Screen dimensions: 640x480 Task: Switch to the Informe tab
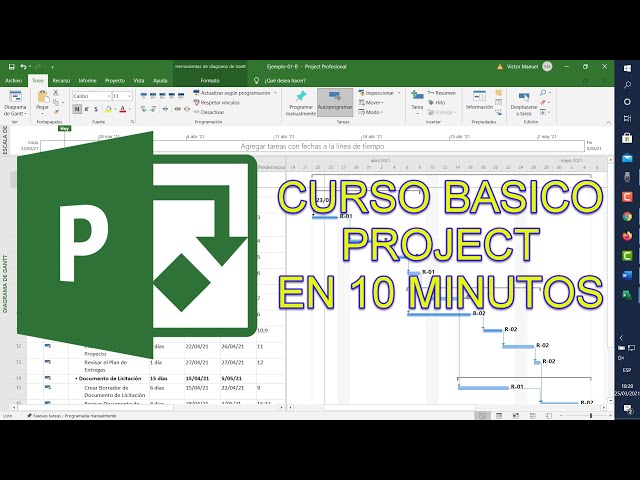point(87,81)
